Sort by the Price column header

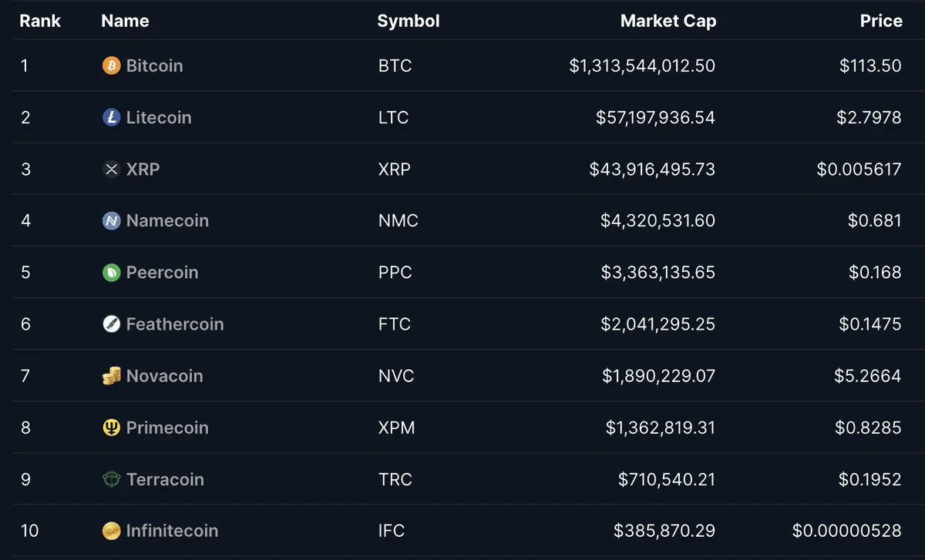pyautogui.click(x=881, y=21)
